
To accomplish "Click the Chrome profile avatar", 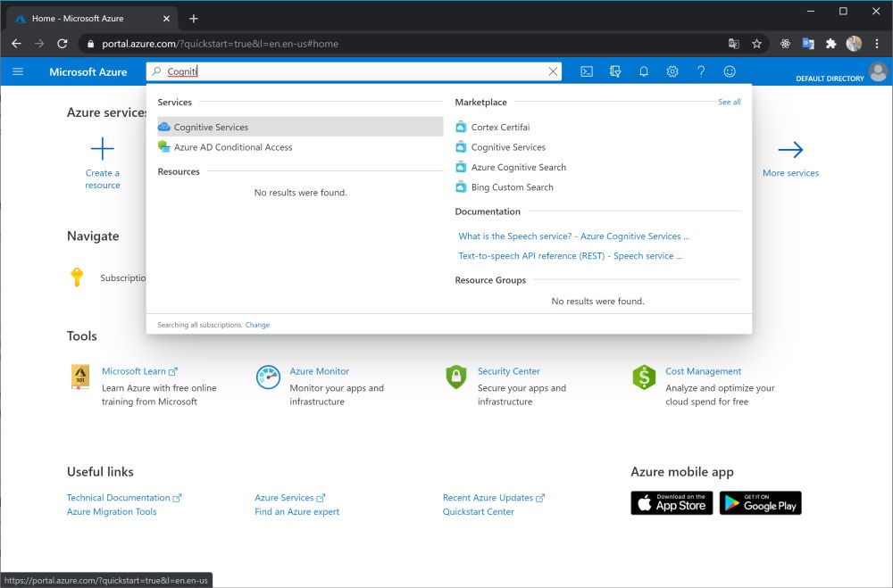I will [x=854, y=44].
